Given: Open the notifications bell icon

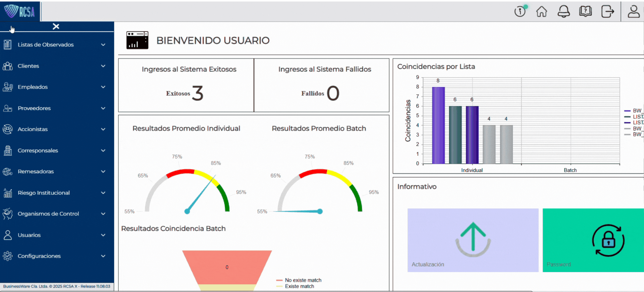Looking at the screenshot, I should [563, 11].
